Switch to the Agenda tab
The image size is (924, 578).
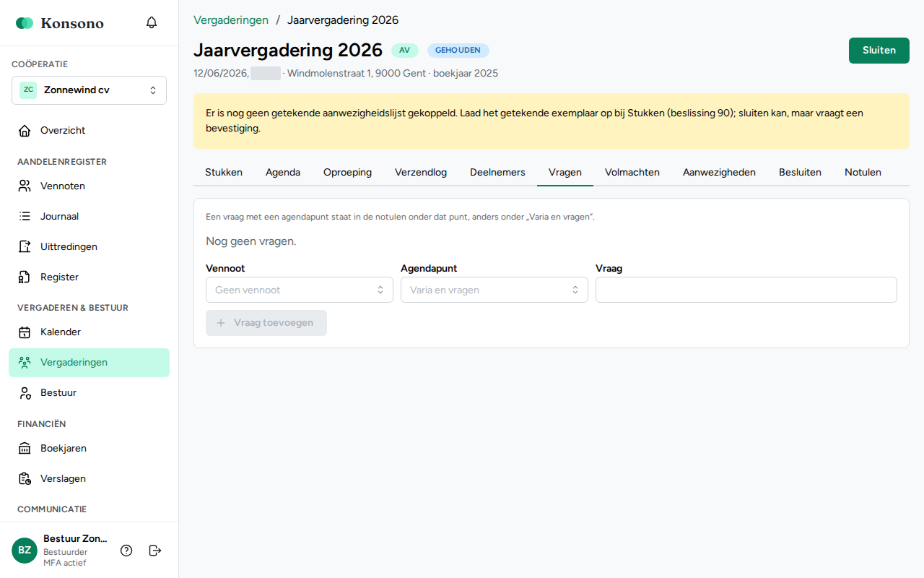(x=283, y=173)
